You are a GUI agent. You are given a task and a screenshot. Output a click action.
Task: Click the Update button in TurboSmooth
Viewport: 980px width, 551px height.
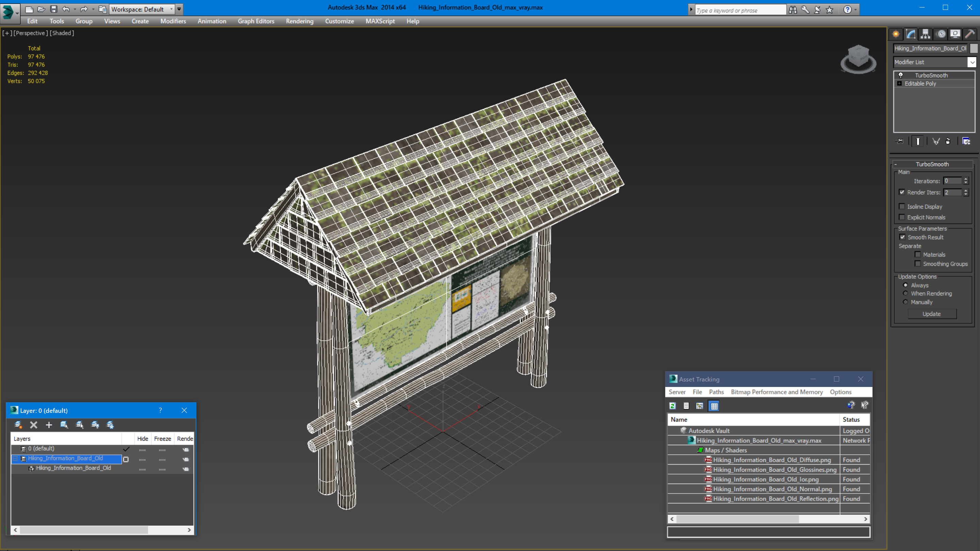932,313
